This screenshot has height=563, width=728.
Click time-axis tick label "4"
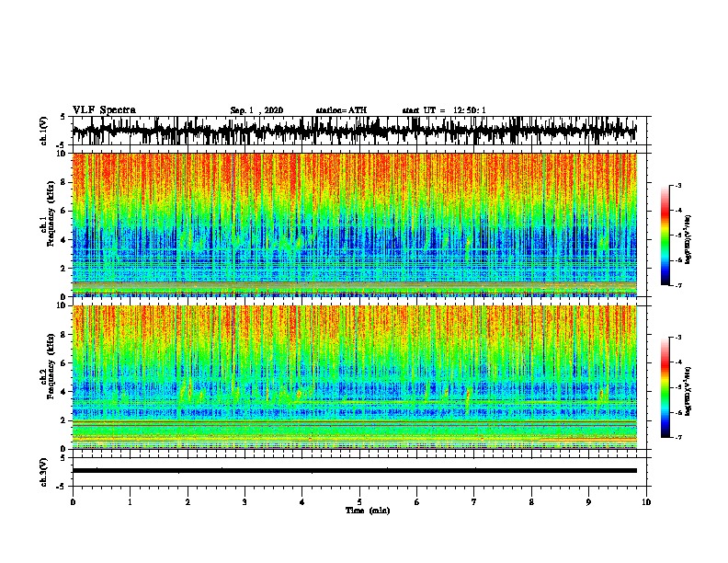pos(302,502)
